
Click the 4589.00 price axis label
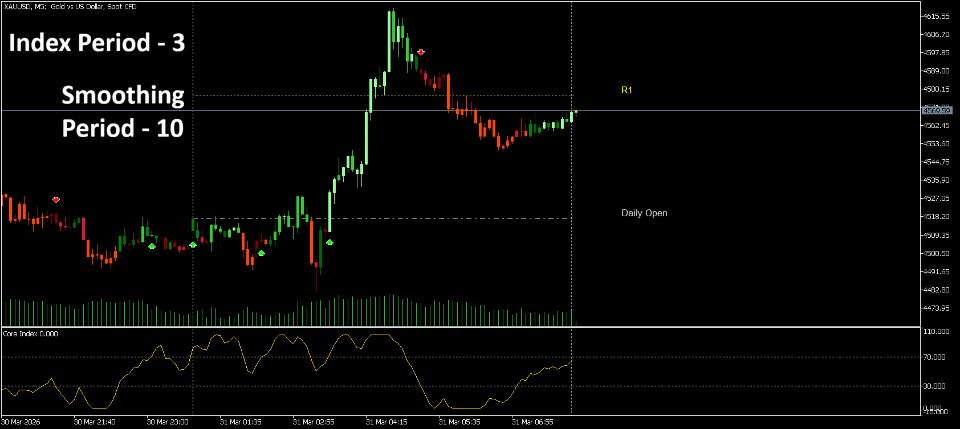[937, 71]
